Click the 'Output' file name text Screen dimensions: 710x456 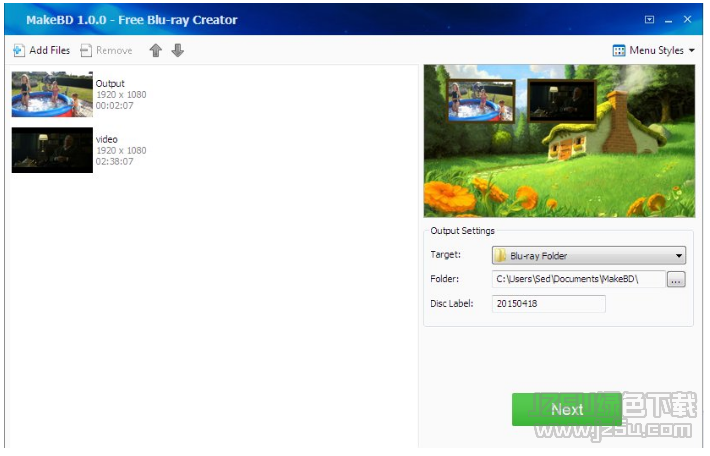110,84
